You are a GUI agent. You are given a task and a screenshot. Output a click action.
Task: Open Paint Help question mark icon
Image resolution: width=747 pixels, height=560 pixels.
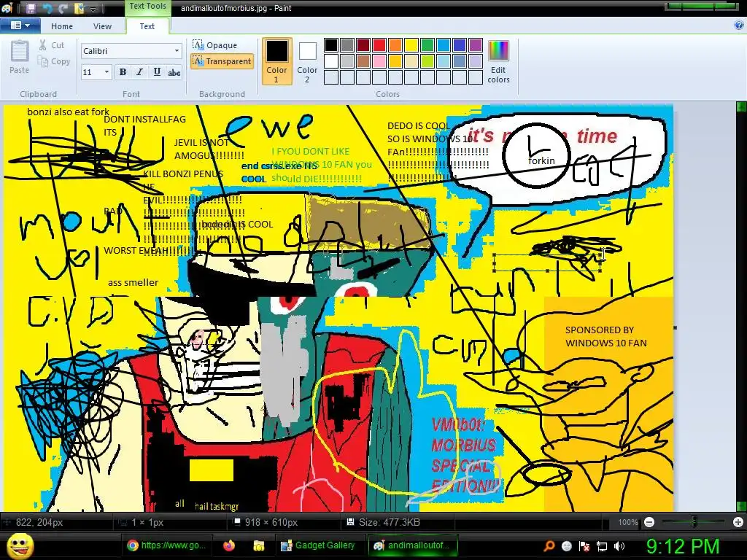pos(739,26)
